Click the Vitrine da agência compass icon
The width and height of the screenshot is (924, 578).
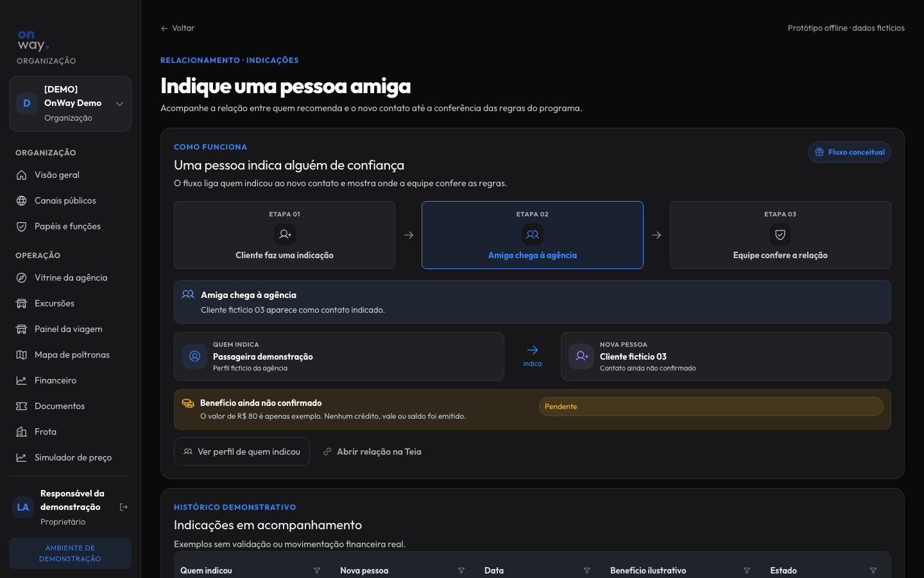(x=21, y=277)
